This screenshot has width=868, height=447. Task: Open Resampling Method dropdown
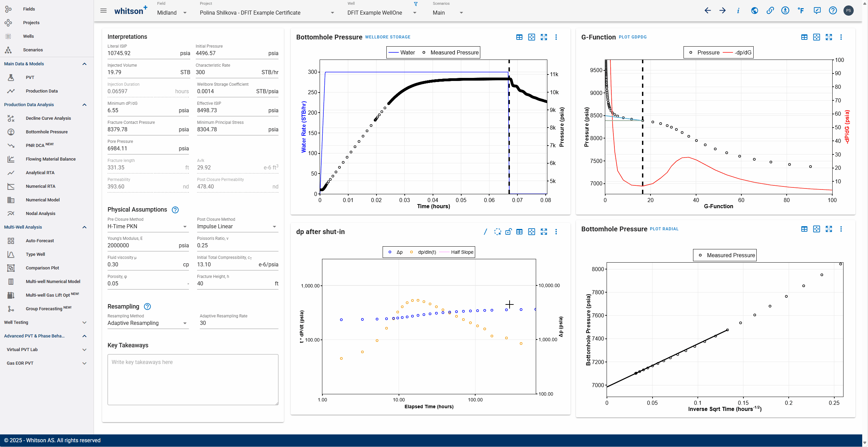point(148,323)
